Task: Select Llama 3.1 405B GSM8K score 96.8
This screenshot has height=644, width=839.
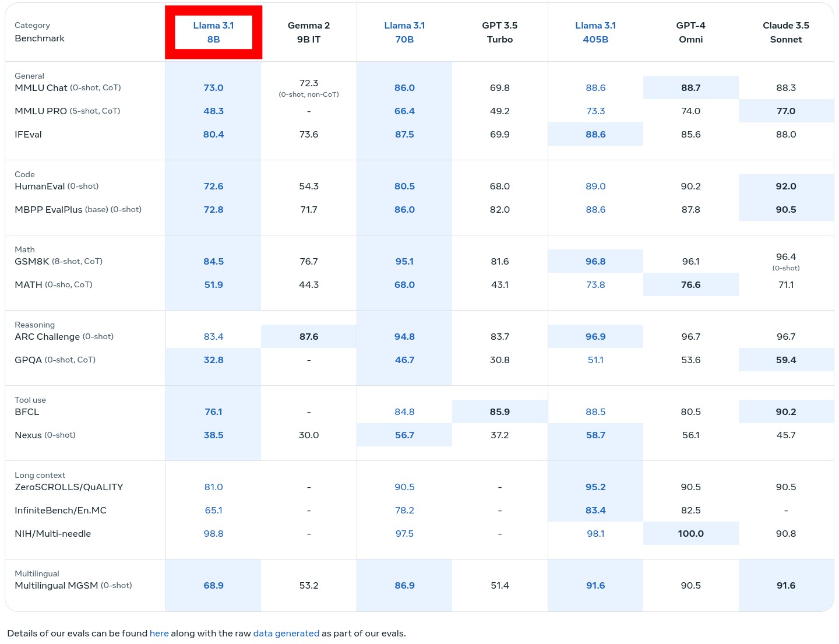Action: point(595,261)
